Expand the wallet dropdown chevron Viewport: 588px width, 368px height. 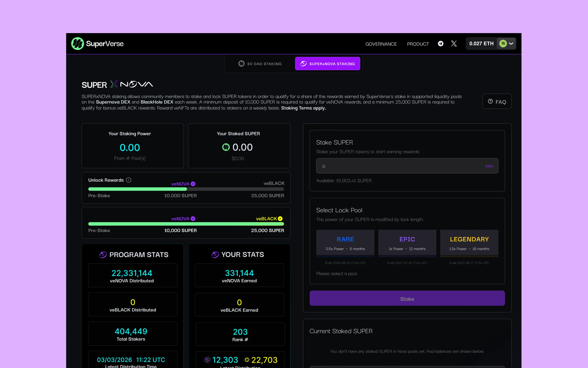point(511,44)
